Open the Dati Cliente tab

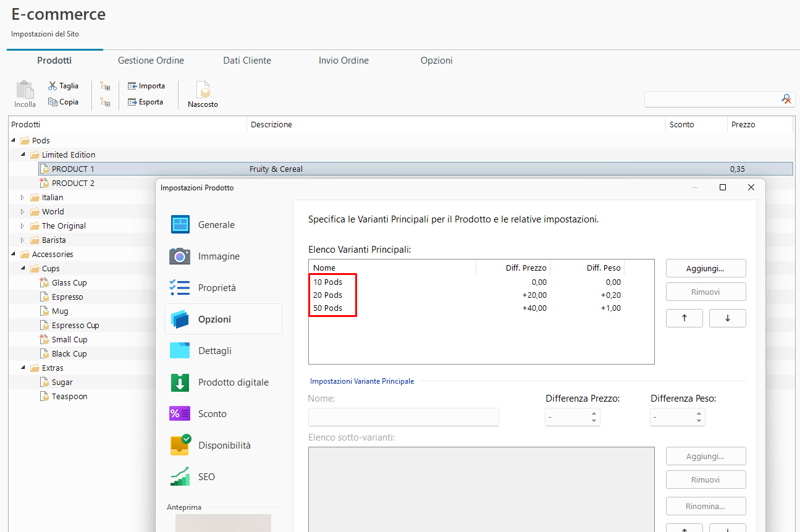click(247, 61)
